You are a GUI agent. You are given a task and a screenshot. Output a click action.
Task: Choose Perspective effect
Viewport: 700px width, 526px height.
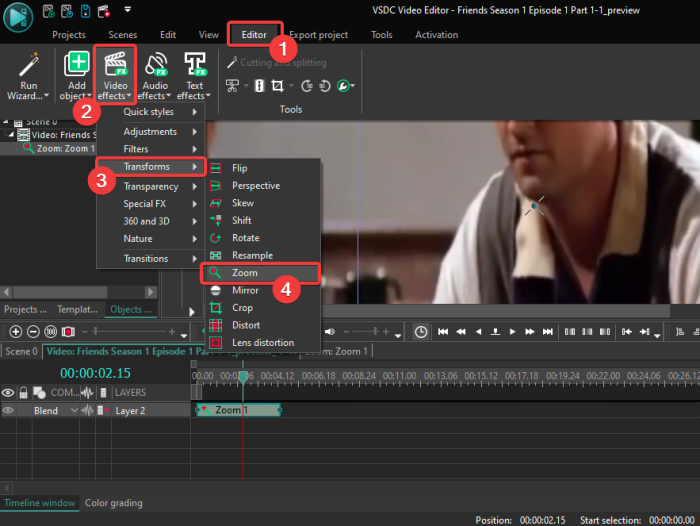263,185
